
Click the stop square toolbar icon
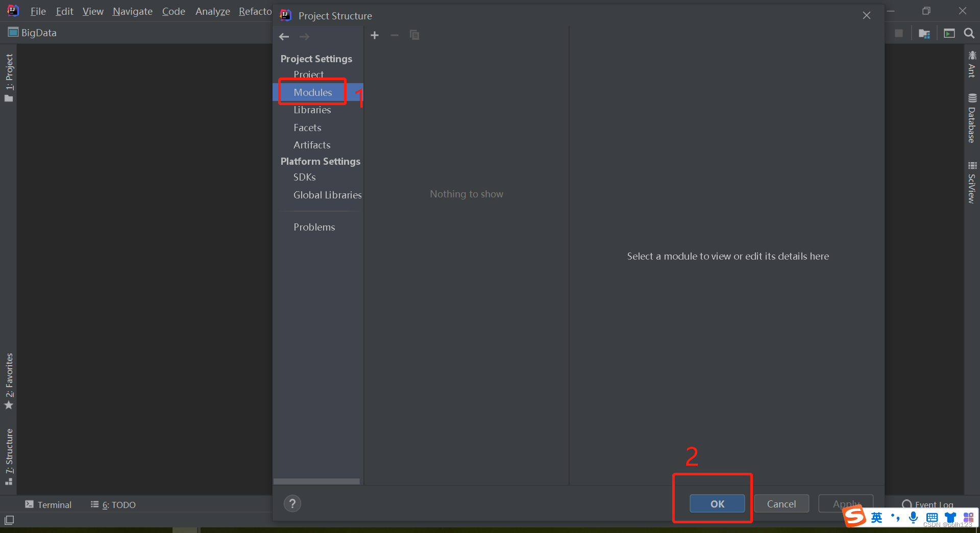(x=899, y=33)
